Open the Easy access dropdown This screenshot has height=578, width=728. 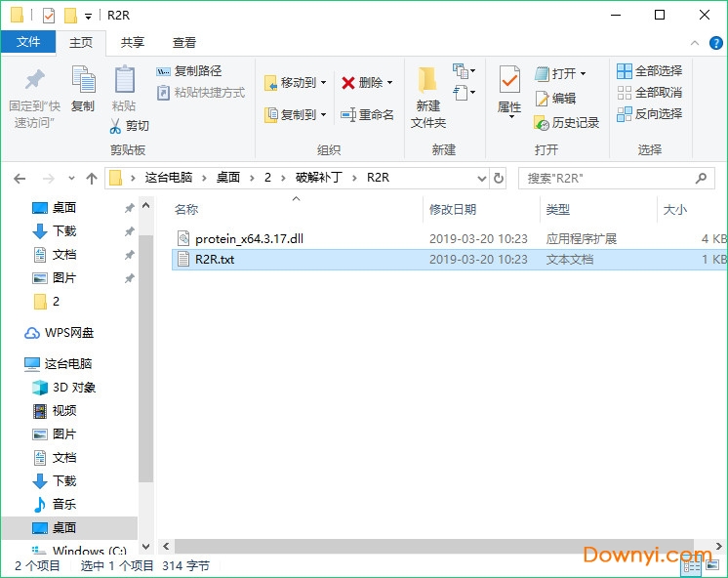point(464,93)
